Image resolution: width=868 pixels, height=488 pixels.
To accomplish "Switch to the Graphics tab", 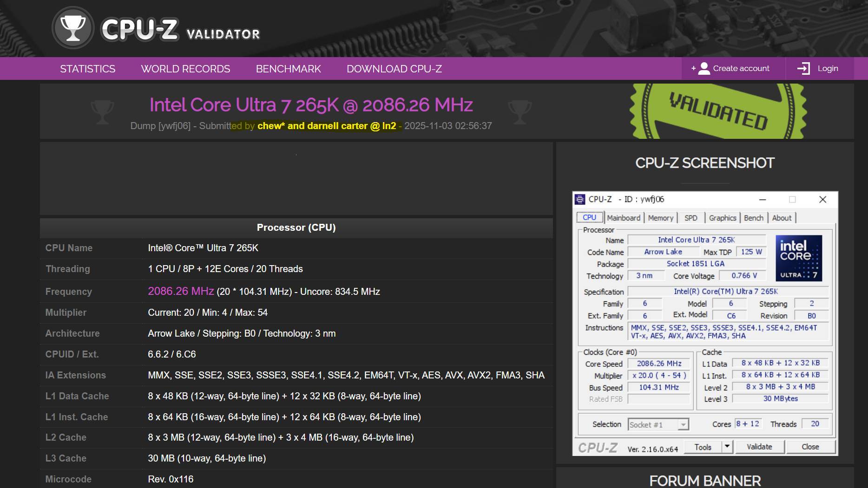I will tap(723, 218).
